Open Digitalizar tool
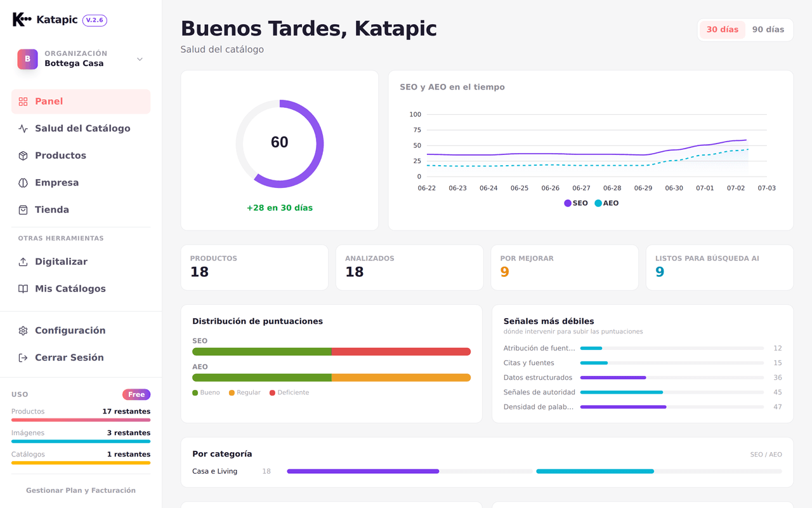This screenshot has width=812, height=508. [x=81, y=262]
